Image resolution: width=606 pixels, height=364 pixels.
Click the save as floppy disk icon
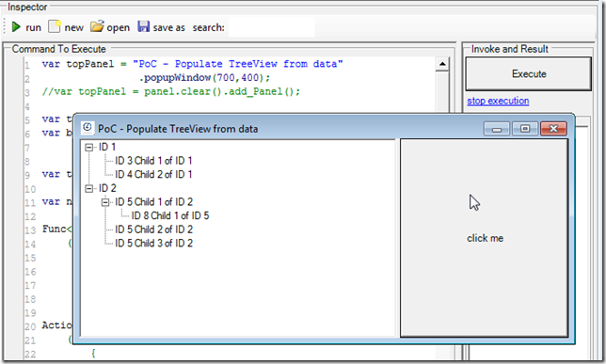[143, 26]
